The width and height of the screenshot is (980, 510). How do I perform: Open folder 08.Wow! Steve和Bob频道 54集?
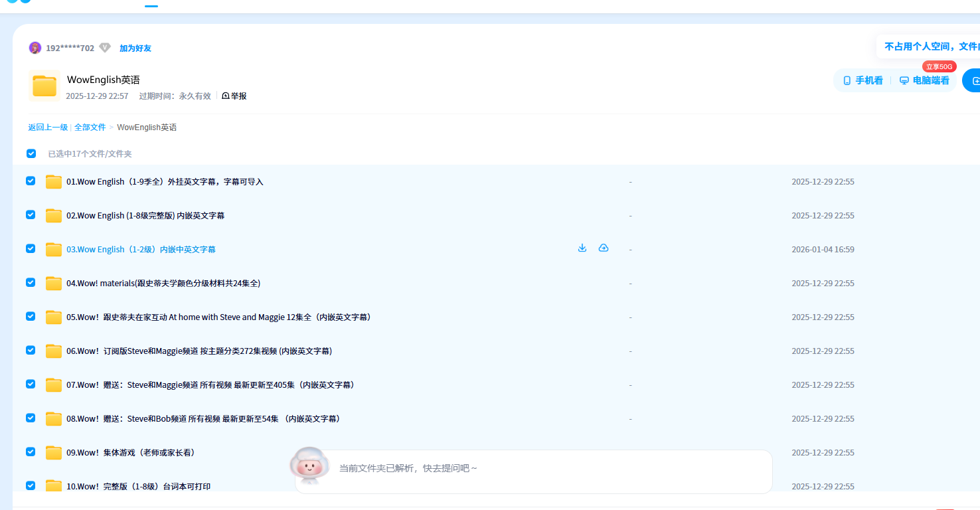tap(203, 419)
